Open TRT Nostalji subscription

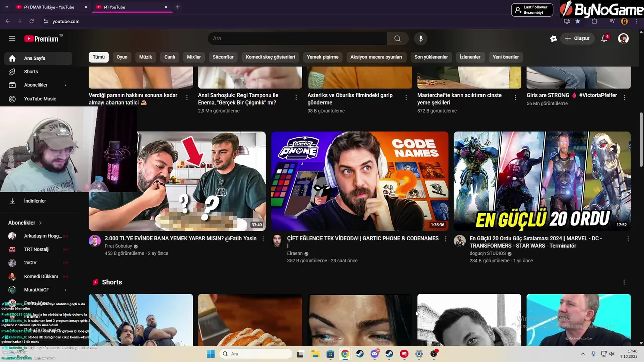pos(38,249)
